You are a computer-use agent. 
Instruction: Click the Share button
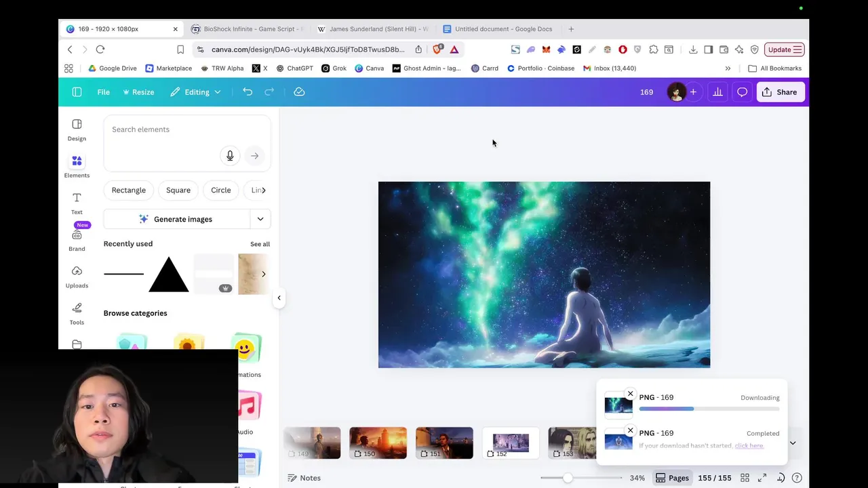[780, 92]
